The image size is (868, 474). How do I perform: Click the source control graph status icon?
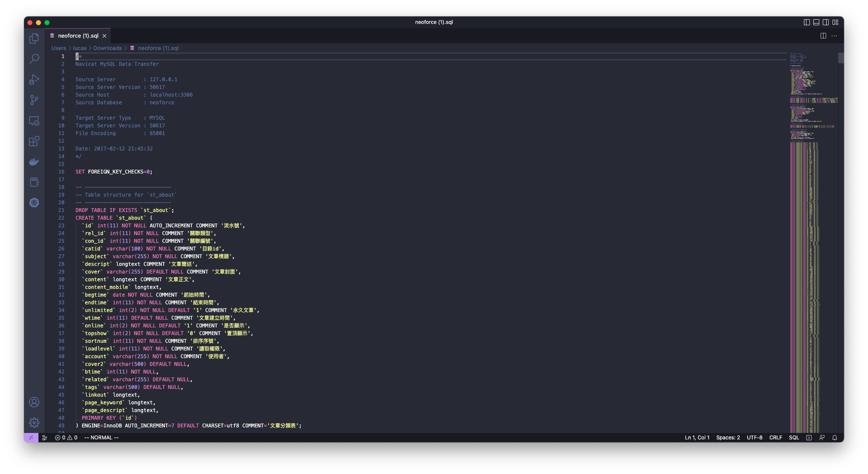tap(44, 438)
